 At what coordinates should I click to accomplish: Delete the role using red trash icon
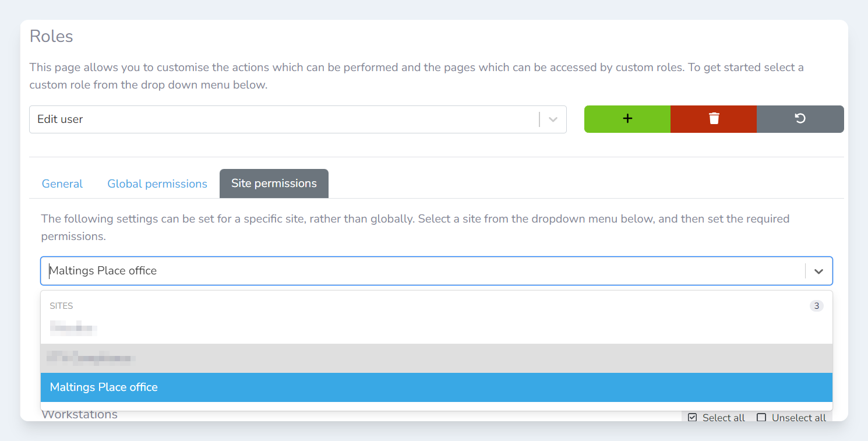coord(714,119)
